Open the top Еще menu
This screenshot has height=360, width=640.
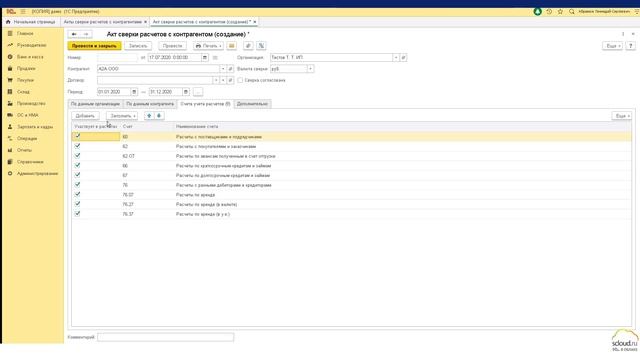coord(613,46)
